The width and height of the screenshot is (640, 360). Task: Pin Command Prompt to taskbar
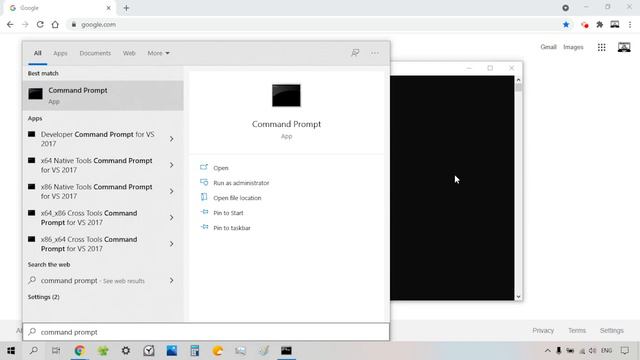click(232, 228)
